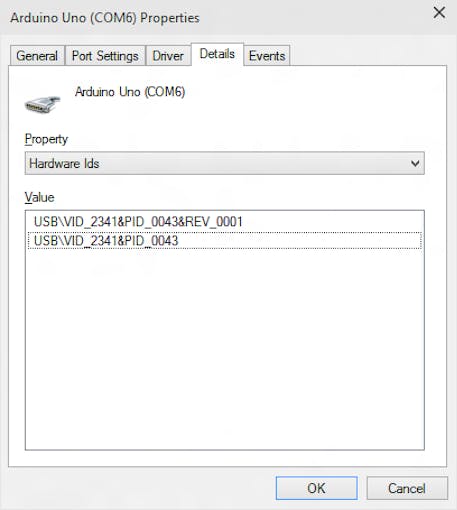The width and height of the screenshot is (457, 510).
Task: Click the Arduino Uno (COM6) device name
Action: pyautogui.click(x=130, y=92)
